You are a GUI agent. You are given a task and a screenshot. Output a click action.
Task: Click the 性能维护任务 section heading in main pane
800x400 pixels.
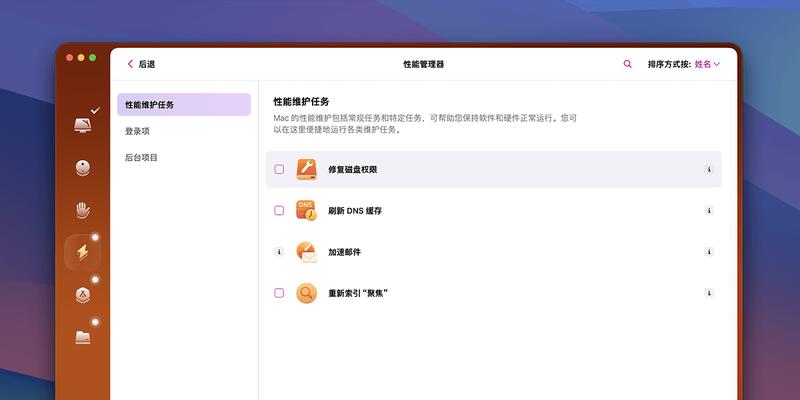pos(302,102)
